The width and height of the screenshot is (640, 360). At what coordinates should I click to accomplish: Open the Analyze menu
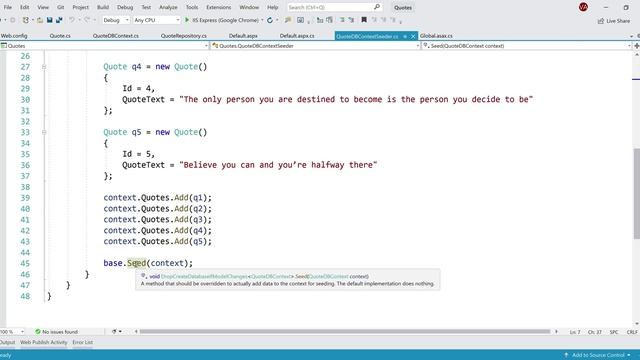[168, 7]
